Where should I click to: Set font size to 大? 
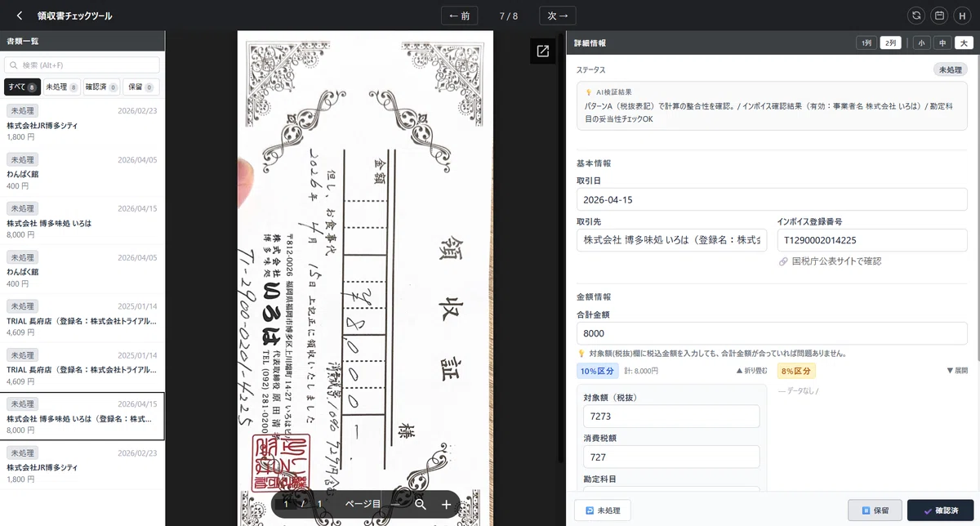(963, 43)
